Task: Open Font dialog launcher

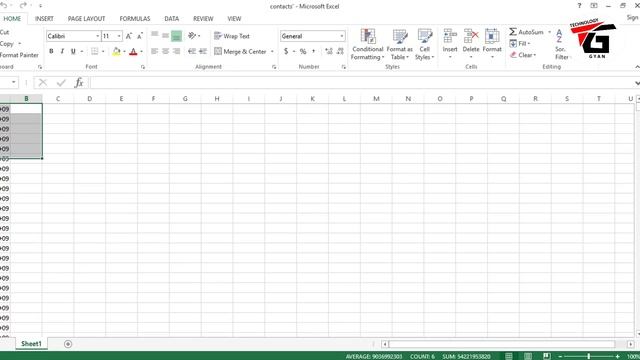Action: pyautogui.click(x=143, y=67)
